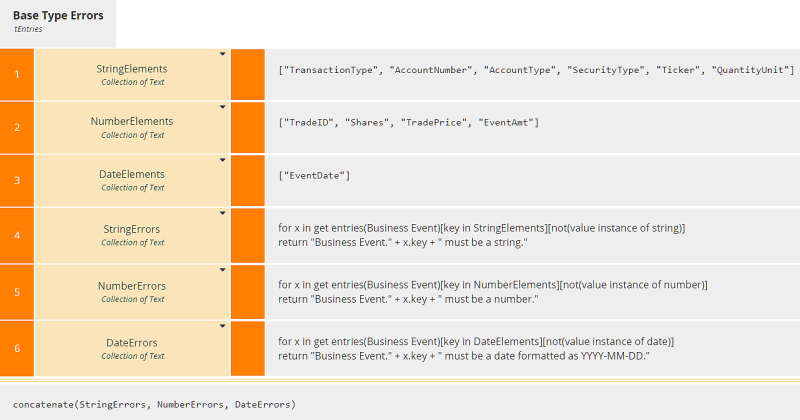Expand the StringErrors cell dropdown arrow
The width and height of the screenshot is (800, 420).
(222, 214)
